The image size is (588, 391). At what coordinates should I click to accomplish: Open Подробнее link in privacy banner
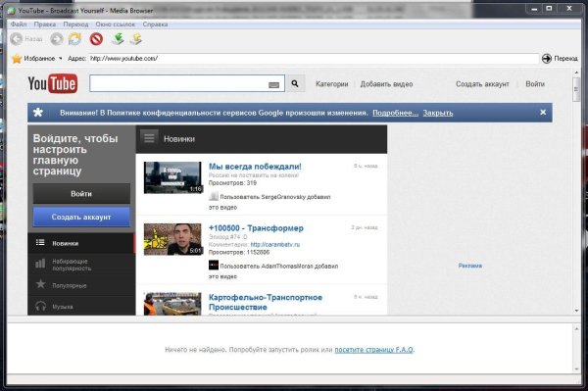click(395, 113)
